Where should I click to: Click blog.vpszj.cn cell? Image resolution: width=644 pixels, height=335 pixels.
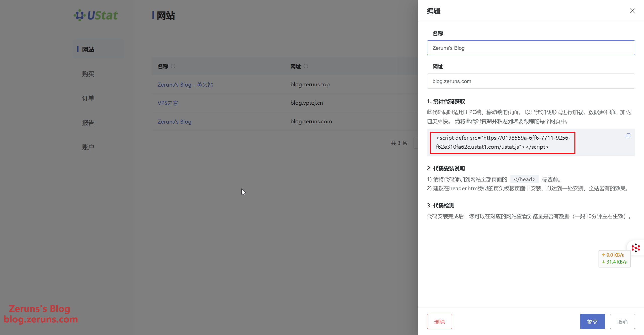pyautogui.click(x=306, y=103)
